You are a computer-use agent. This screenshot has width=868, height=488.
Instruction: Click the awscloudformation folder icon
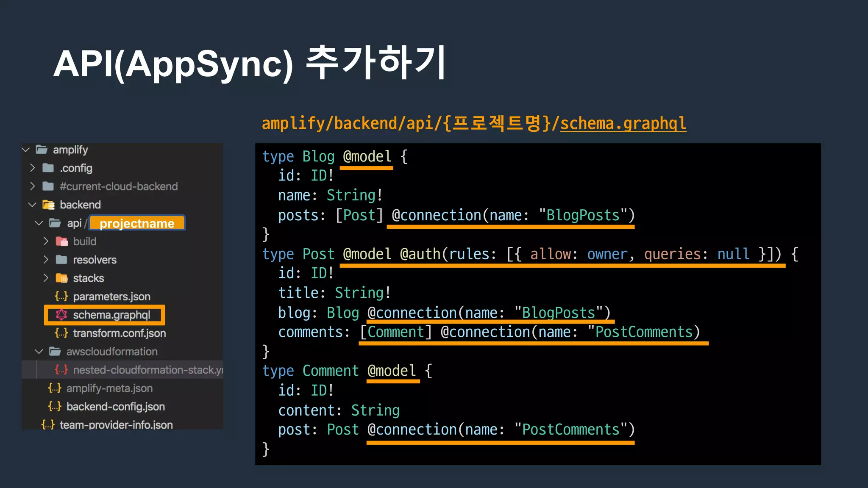click(x=55, y=351)
